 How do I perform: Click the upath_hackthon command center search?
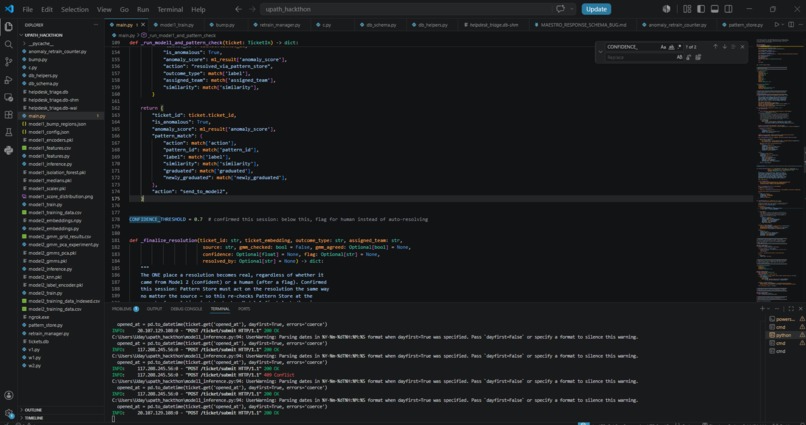pyautogui.click(x=406, y=9)
